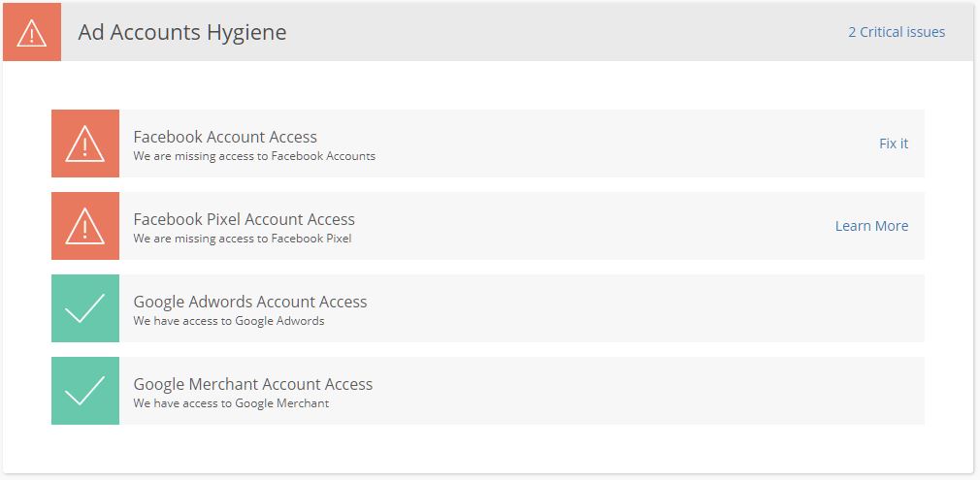This screenshot has height=480, width=980.
Task: Open the 2 Critical issues link
Action: 897,32
